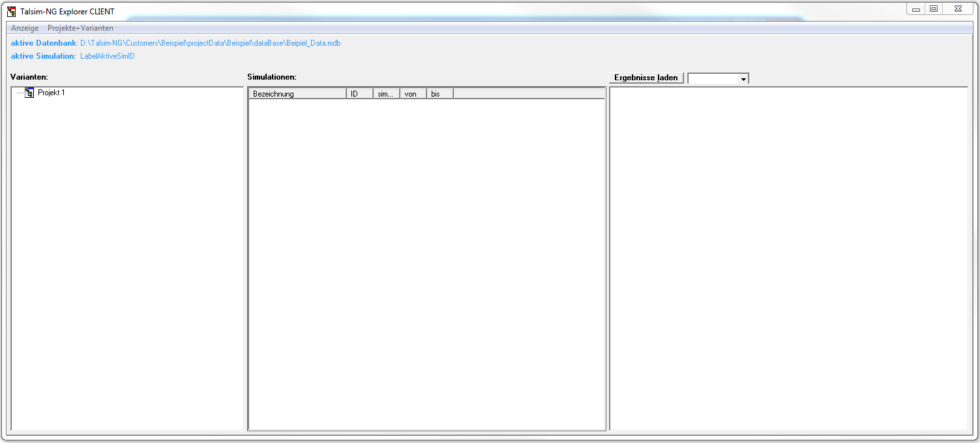Click the LabelAktiveSimID text
980x443 pixels.
pos(107,56)
